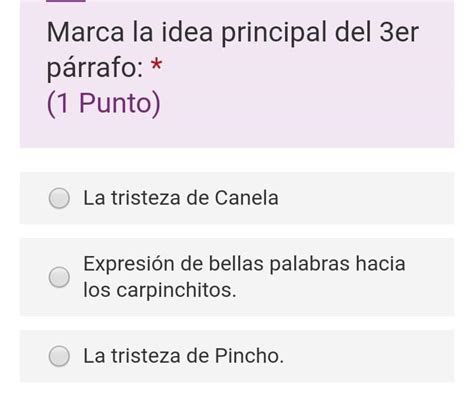
Task: Click the word 'Marca' starting the question
Action: point(86,33)
